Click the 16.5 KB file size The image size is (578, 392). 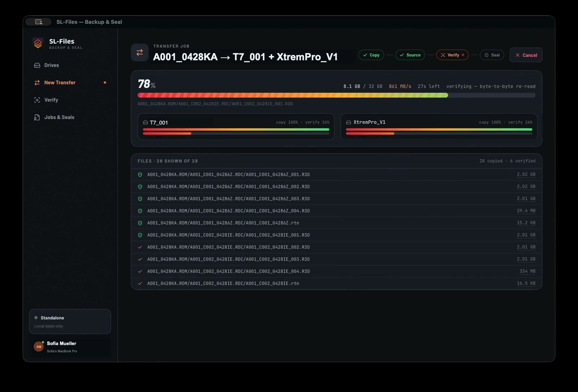[526, 283]
